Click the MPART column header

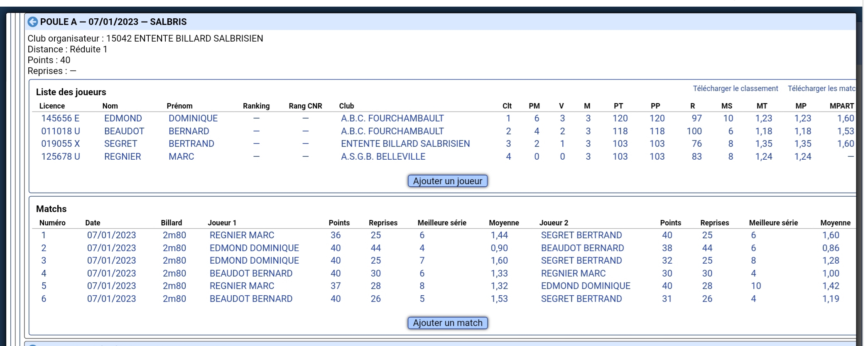[x=842, y=106]
